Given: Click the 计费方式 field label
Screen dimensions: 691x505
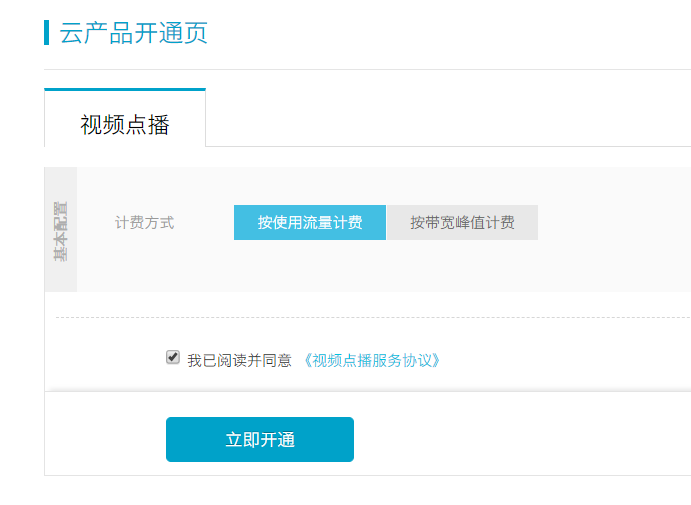Looking at the screenshot, I should click(145, 223).
